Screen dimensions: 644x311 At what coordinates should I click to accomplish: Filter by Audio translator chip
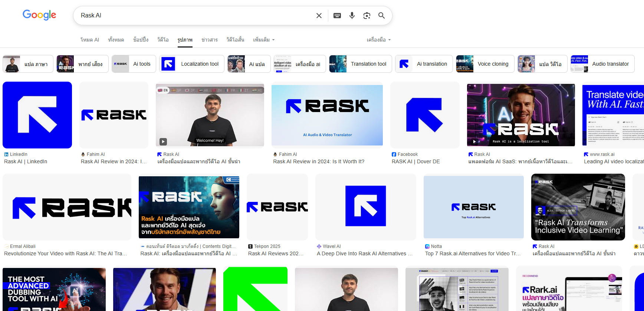(602, 64)
